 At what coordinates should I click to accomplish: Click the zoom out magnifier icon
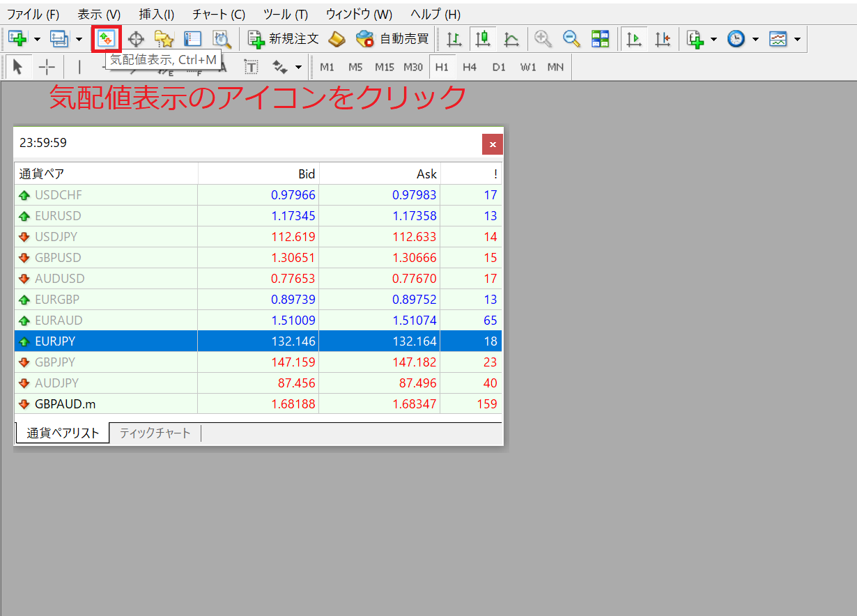(571, 39)
